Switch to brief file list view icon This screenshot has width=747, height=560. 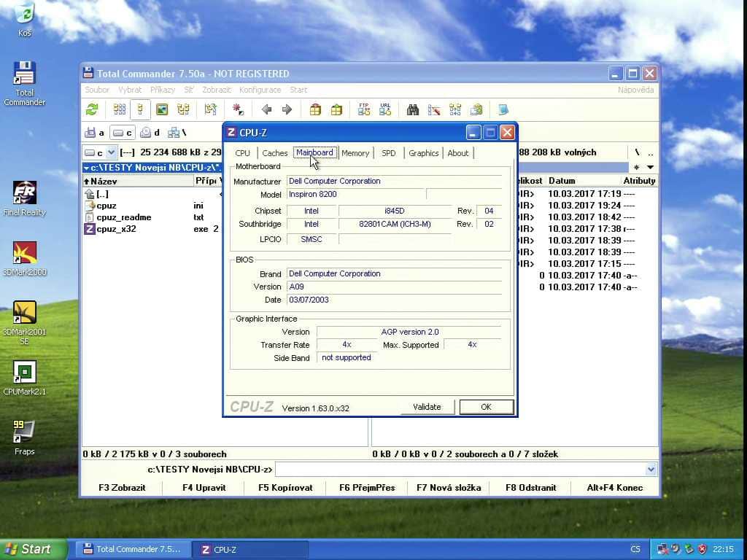120,110
